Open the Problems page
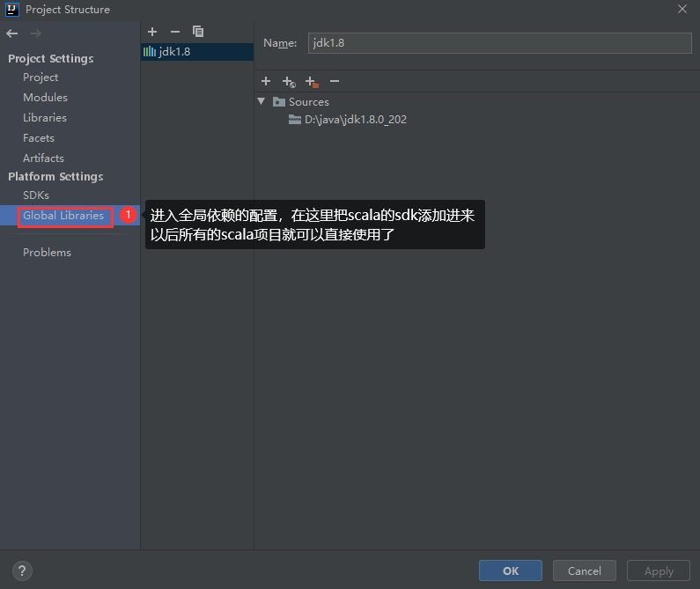700x589 pixels. pos(47,253)
